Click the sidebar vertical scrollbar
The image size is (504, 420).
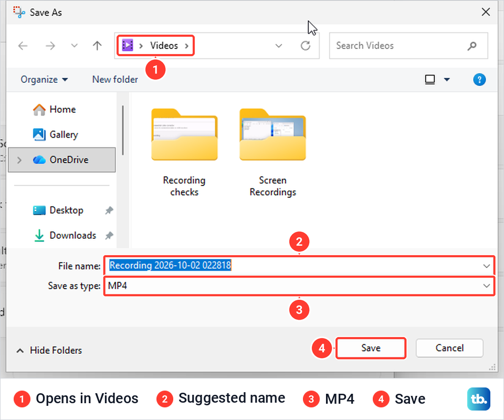pos(123,130)
